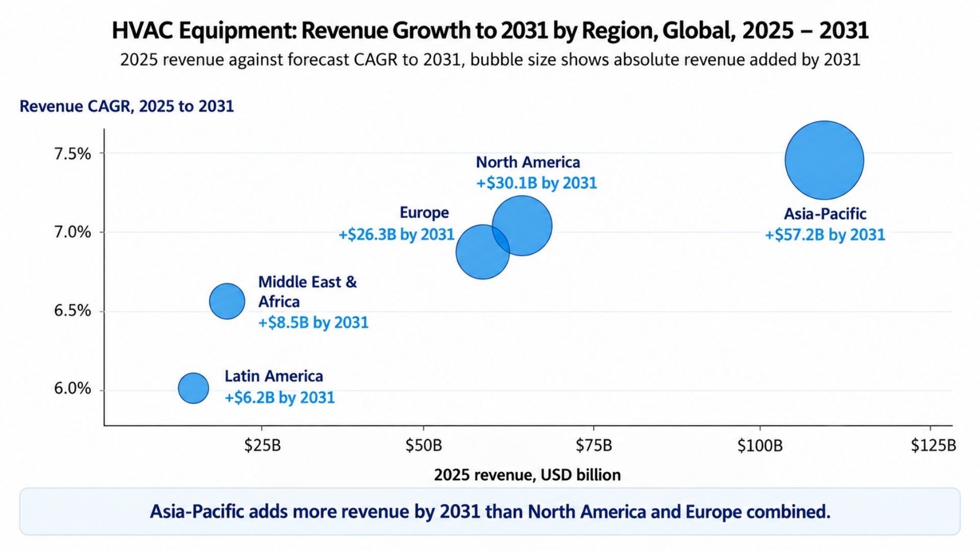Click the '+$8.5B by 2031' value
Viewport: 980px width, 551px height.
(x=313, y=323)
